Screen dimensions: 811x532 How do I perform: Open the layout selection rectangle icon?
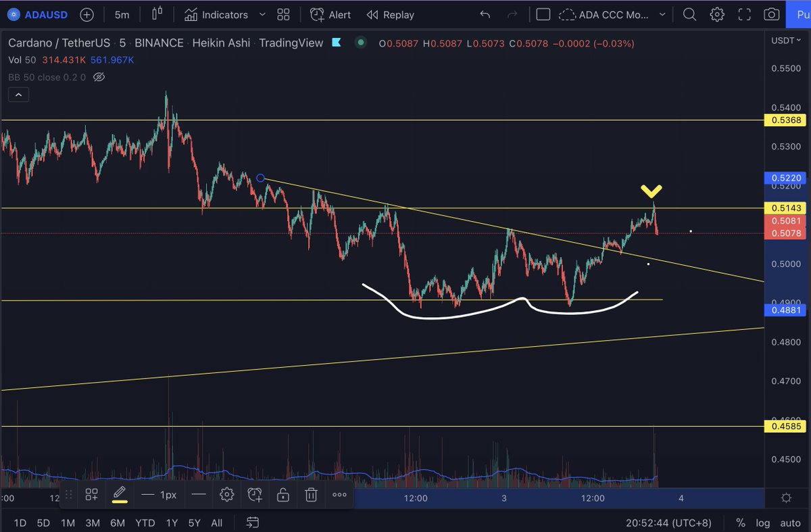[x=543, y=14]
